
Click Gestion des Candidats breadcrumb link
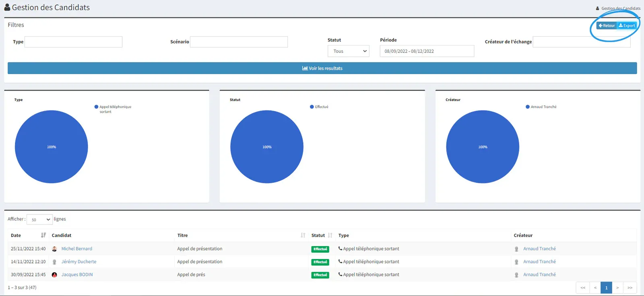point(621,8)
